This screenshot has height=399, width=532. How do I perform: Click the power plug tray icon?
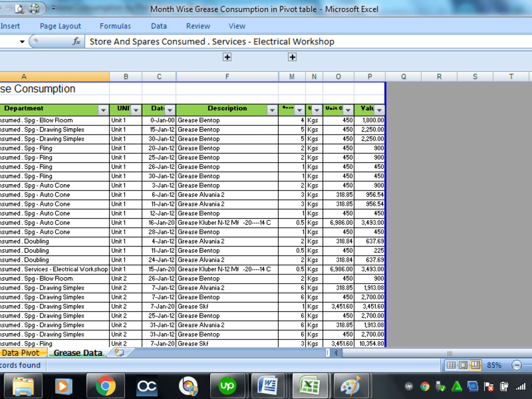(x=504, y=386)
